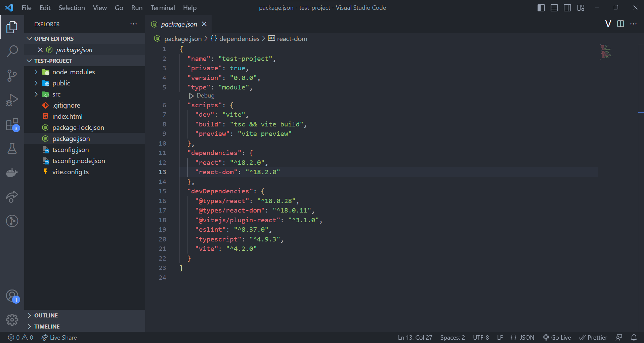
Task: Open package-lock.json in explorer
Action: pyautogui.click(x=85, y=127)
